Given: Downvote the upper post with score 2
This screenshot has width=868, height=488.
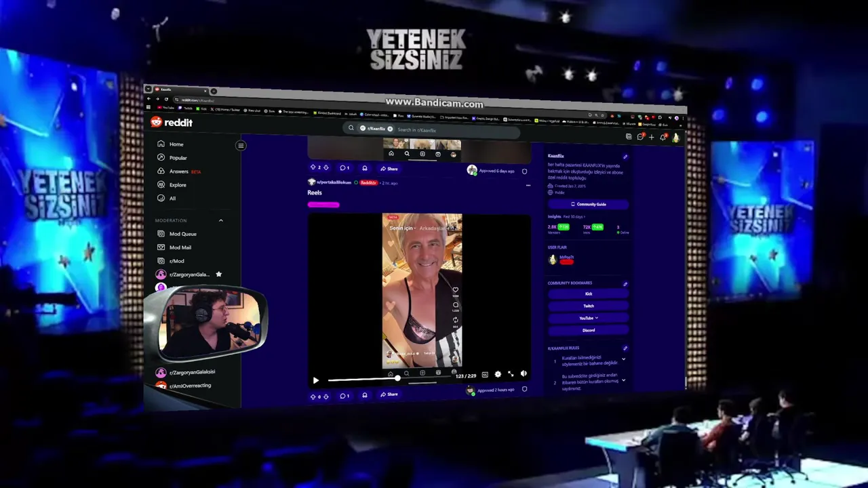Looking at the screenshot, I should [326, 167].
